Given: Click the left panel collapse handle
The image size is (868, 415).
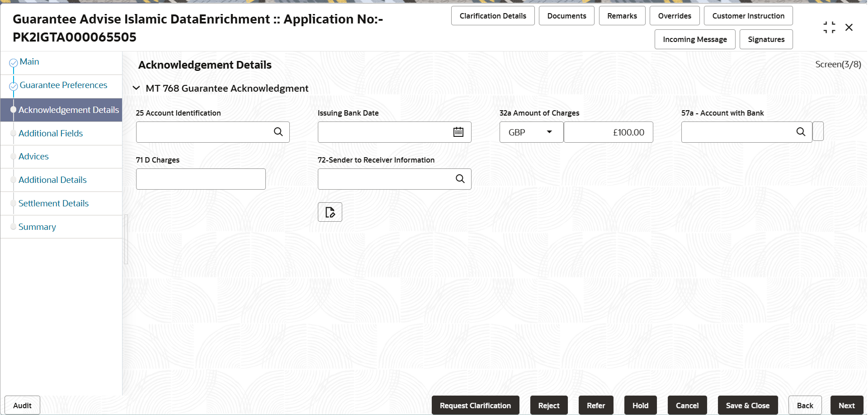Looking at the screenshot, I should tap(126, 239).
